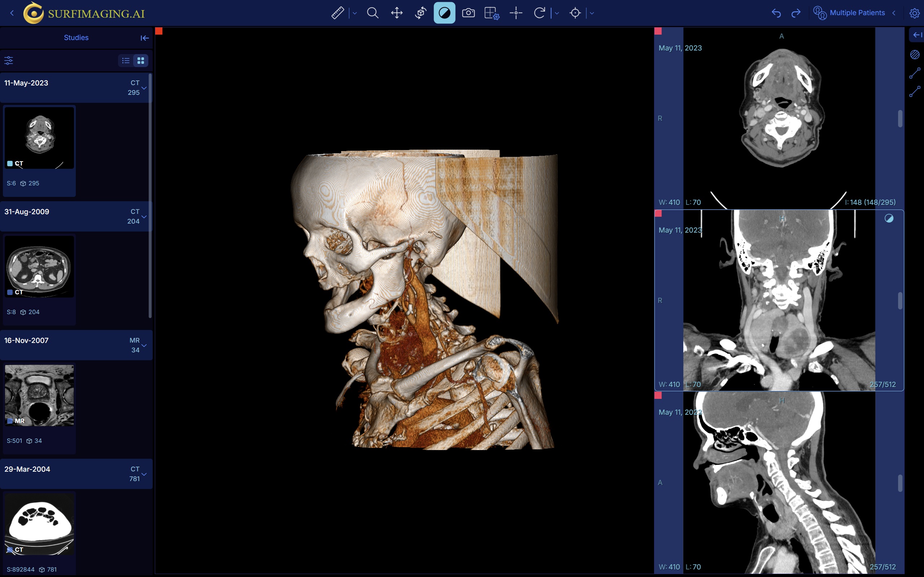This screenshot has height=577, width=924.
Task: Open Multiple Patients menu
Action: click(x=857, y=13)
